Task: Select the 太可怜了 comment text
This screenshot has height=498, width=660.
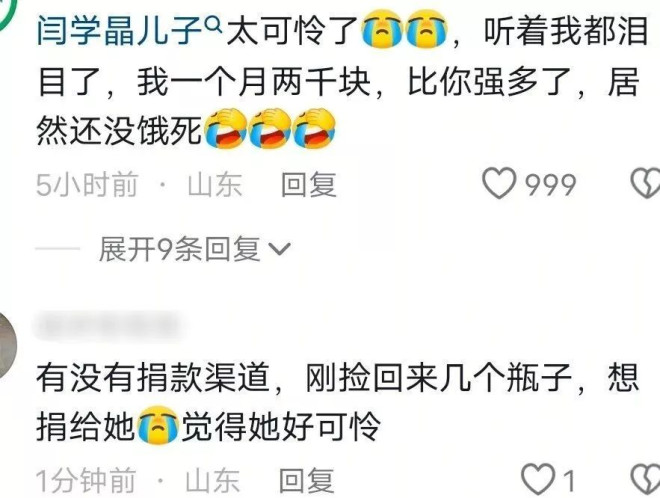Action: pos(341,82)
